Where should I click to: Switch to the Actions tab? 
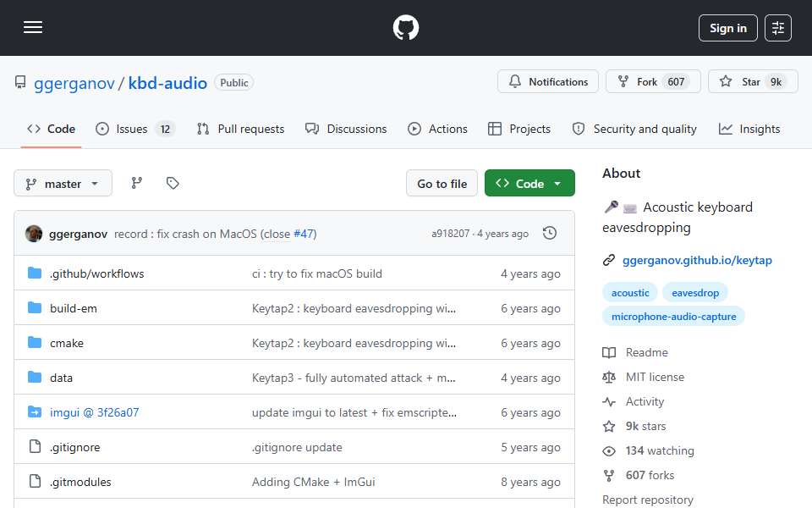437,129
